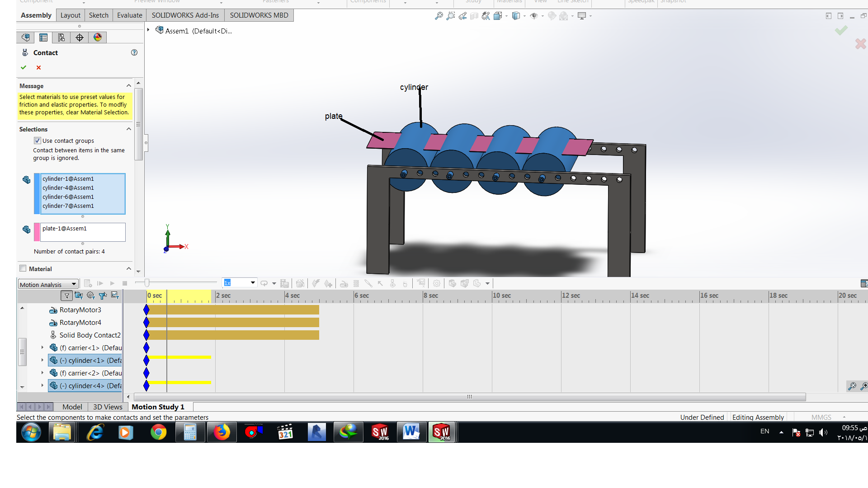868x488 pixels.
Task: Select RotaryMotor3 in the motion tree
Action: point(80,310)
